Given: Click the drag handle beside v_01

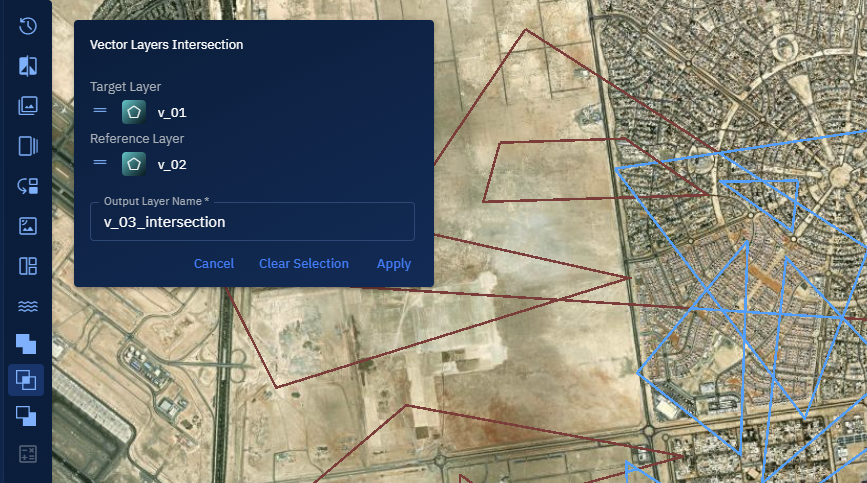Looking at the screenshot, I should pyautogui.click(x=100, y=112).
